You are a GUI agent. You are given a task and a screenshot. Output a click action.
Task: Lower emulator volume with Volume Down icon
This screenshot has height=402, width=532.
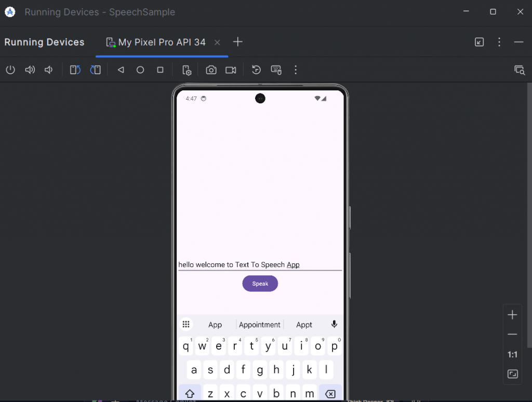(48, 70)
